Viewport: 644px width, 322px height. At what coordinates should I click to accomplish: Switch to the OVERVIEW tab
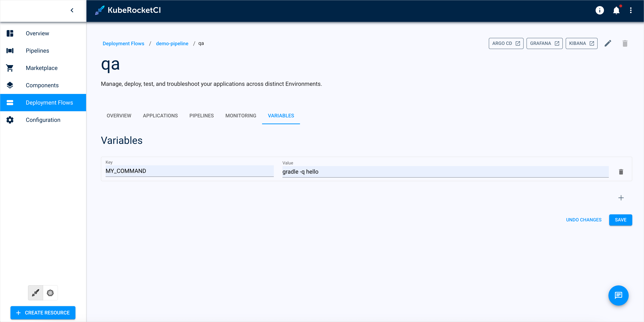coord(119,115)
